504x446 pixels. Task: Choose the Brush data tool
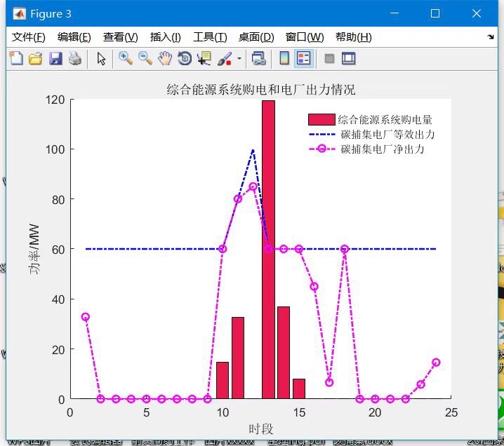click(225, 58)
